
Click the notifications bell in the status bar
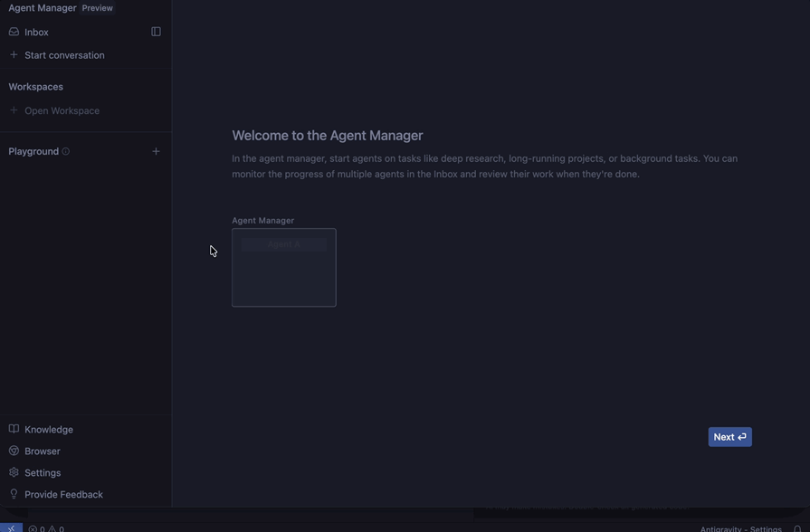click(x=796, y=528)
